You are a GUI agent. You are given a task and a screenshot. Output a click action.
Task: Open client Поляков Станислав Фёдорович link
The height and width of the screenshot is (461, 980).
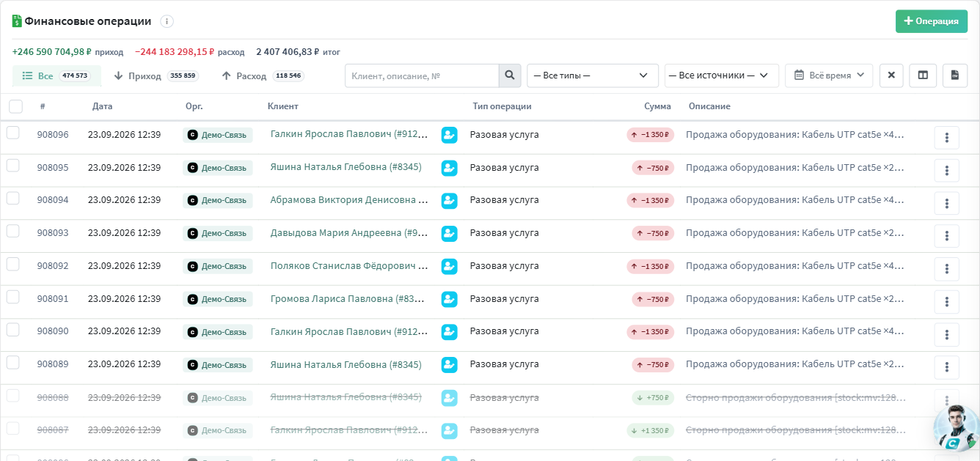(349, 265)
